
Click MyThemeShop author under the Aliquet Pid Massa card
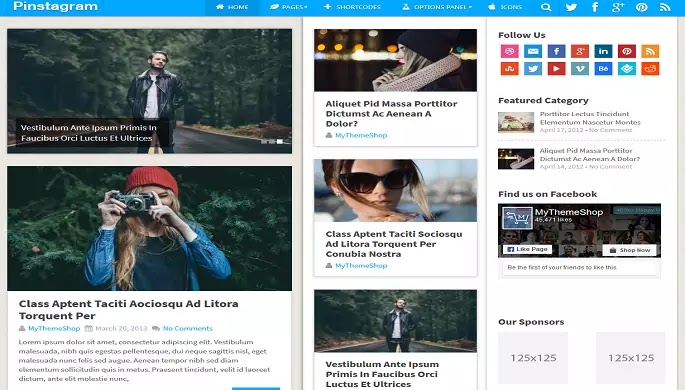coord(361,135)
